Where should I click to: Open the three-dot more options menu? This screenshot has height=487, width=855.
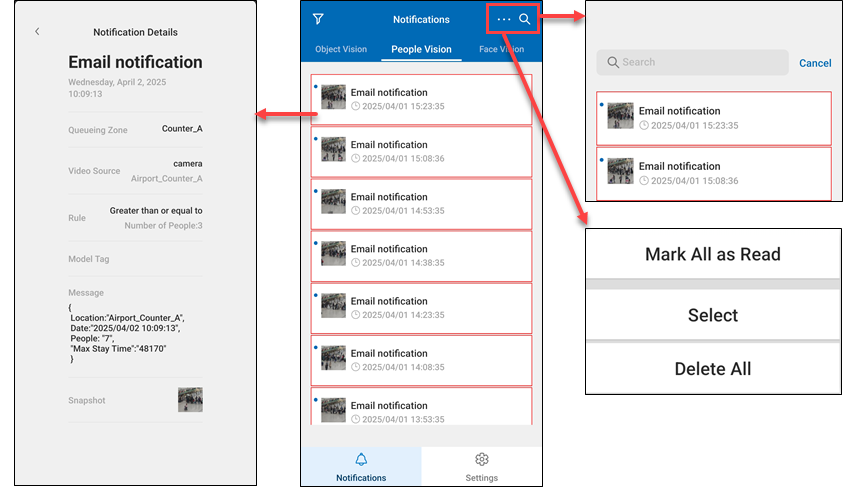tap(503, 19)
